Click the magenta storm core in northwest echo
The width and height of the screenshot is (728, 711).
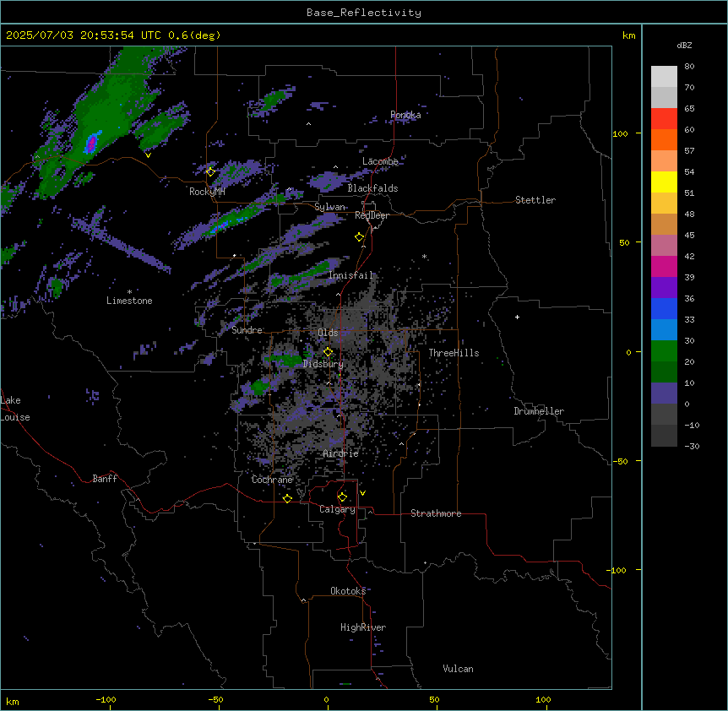[92, 143]
